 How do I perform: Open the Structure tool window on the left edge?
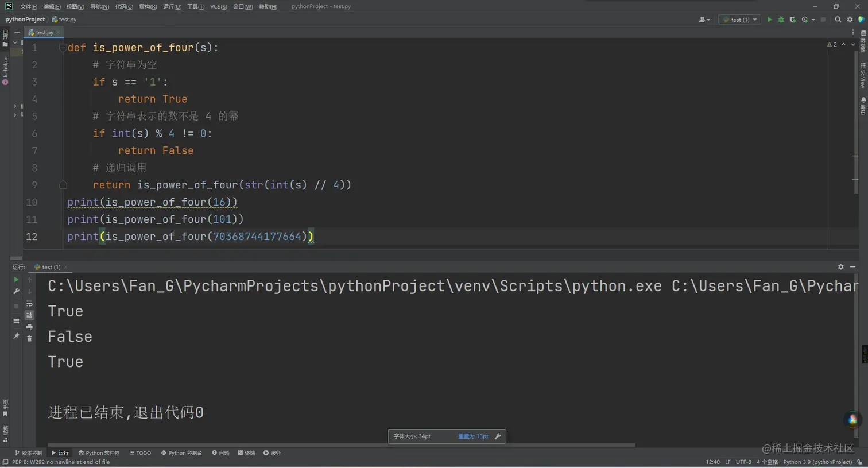click(x=5, y=434)
